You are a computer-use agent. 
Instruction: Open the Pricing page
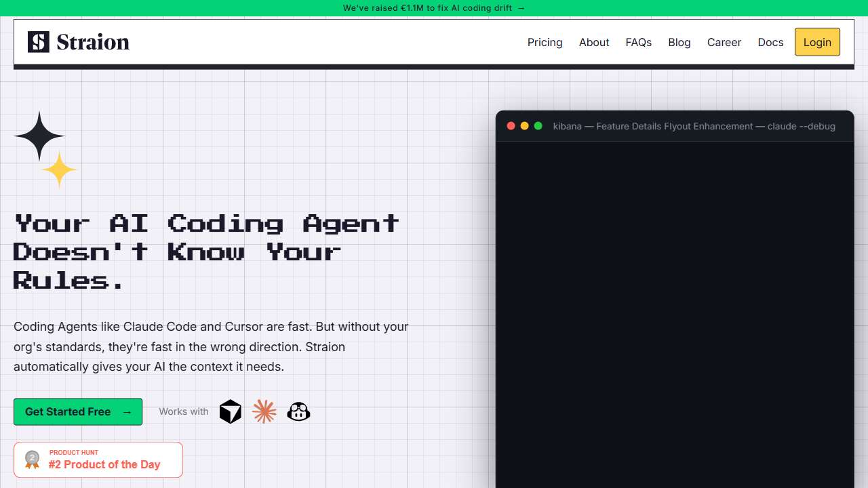tap(545, 42)
